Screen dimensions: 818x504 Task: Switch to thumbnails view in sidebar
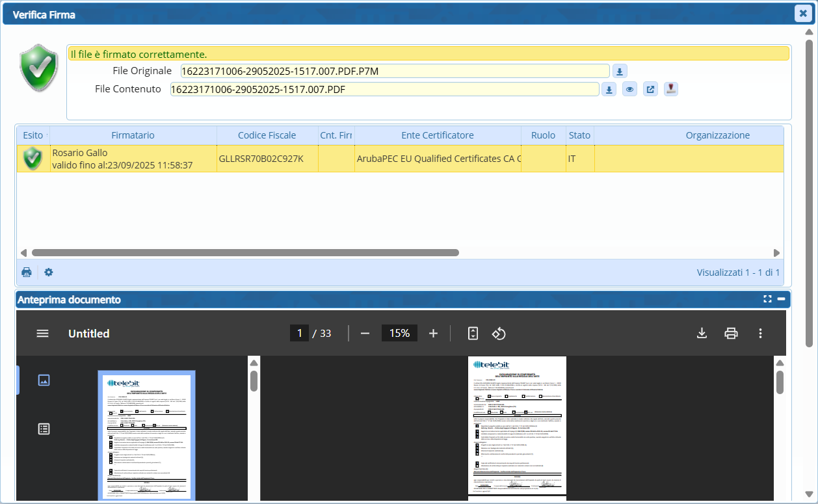pos(44,380)
